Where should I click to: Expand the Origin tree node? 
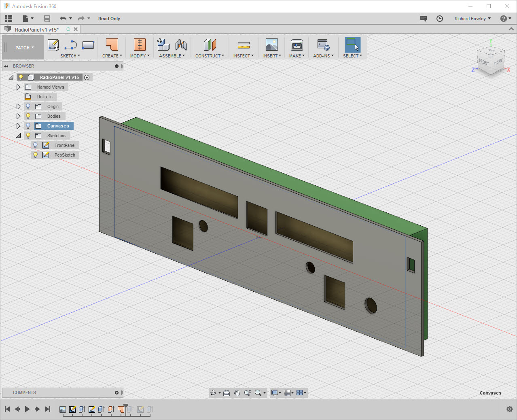click(18, 106)
